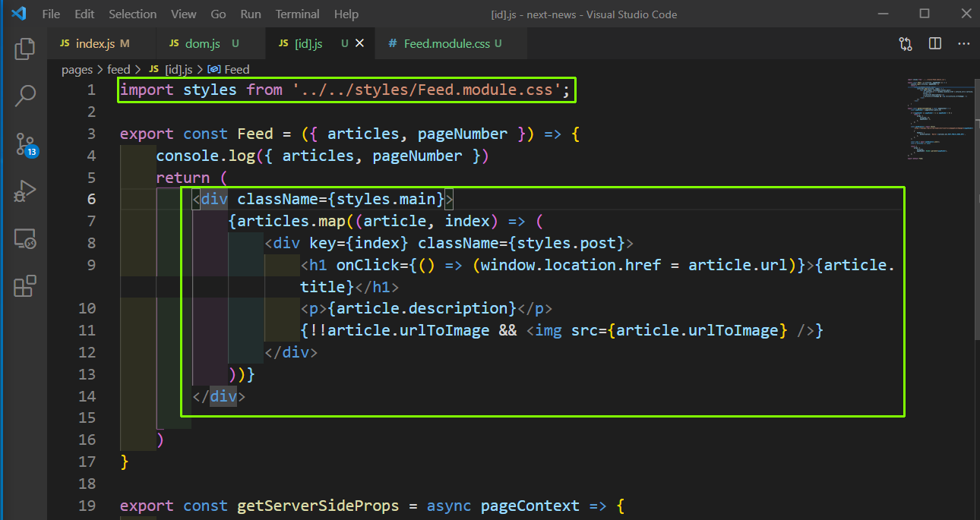Open the File menu
The image size is (980, 520).
pos(51,14)
